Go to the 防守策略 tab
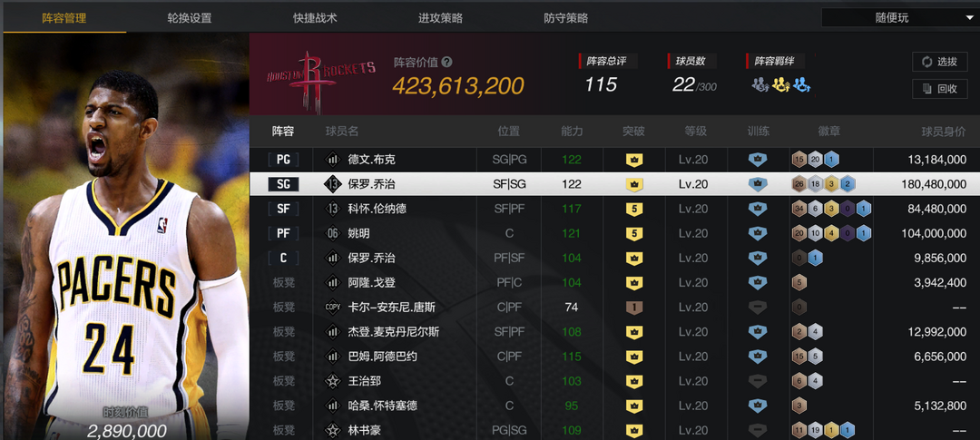The height and width of the screenshot is (440, 980). click(x=565, y=17)
